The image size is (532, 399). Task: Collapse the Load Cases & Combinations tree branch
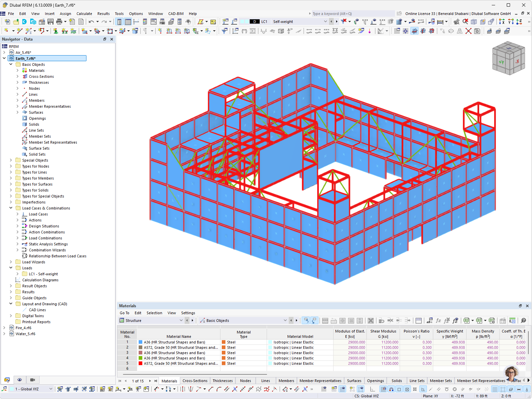pos(11,208)
